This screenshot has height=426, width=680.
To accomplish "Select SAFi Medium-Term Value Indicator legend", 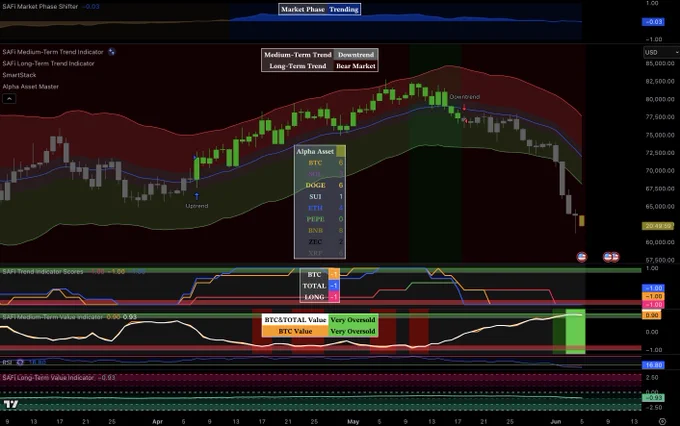I will point(52,317).
